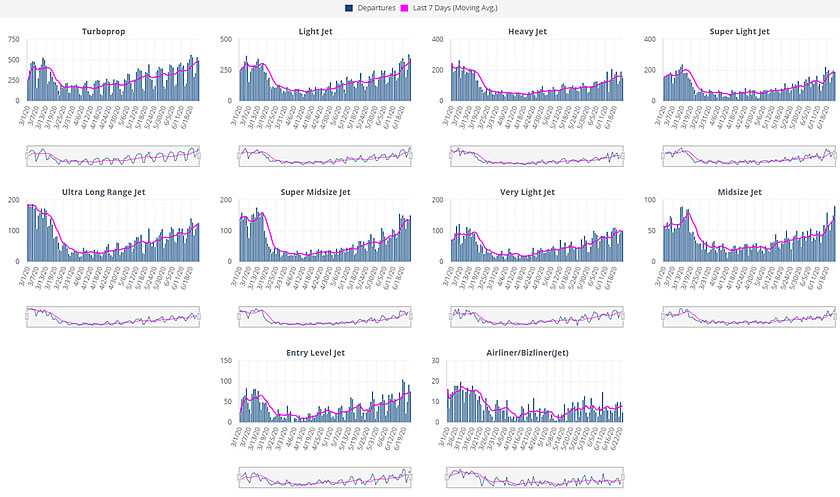This screenshot has width=840, height=497.
Task: Grab the right range handle under Turboprop chart
Action: tap(199, 156)
